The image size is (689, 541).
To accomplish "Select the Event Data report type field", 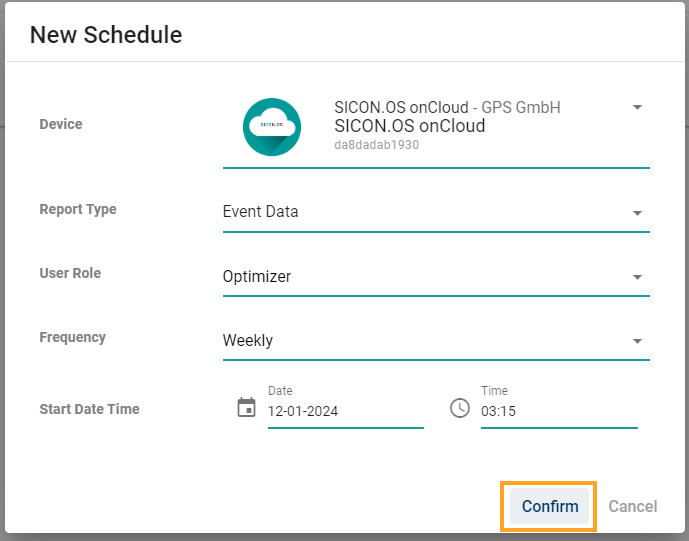I will [x=420, y=212].
